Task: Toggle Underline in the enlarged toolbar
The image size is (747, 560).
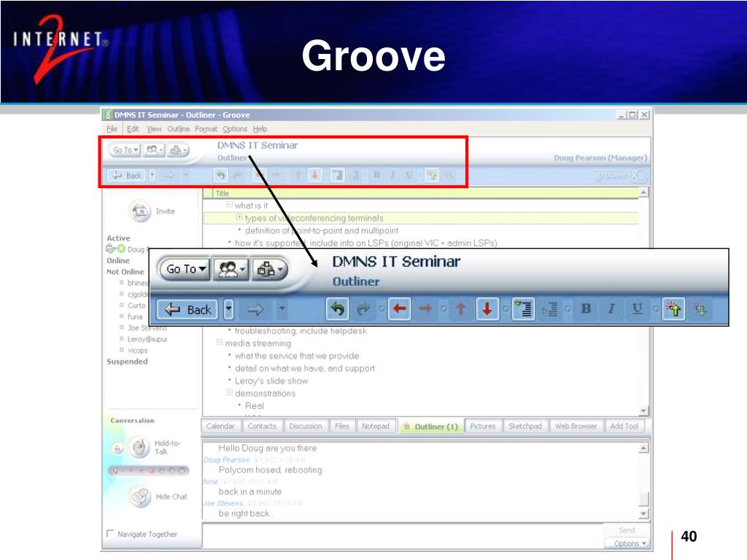Action: (x=637, y=309)
